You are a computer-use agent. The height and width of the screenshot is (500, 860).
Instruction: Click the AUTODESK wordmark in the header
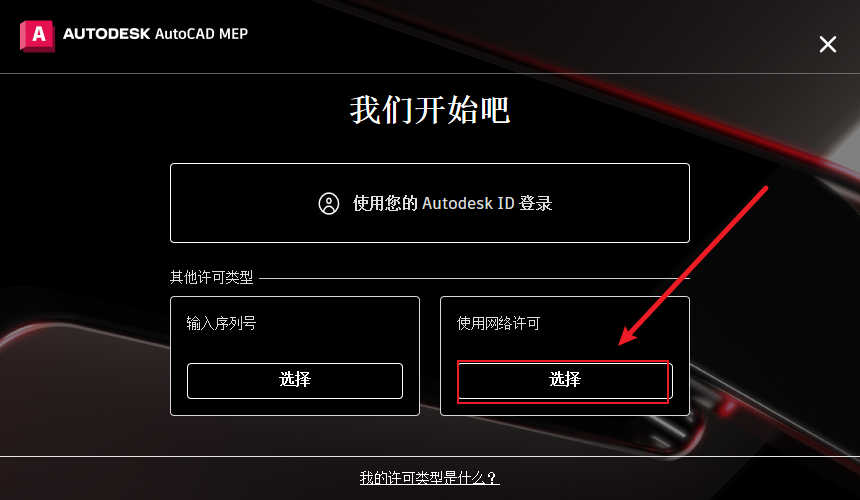click(106, 34)
